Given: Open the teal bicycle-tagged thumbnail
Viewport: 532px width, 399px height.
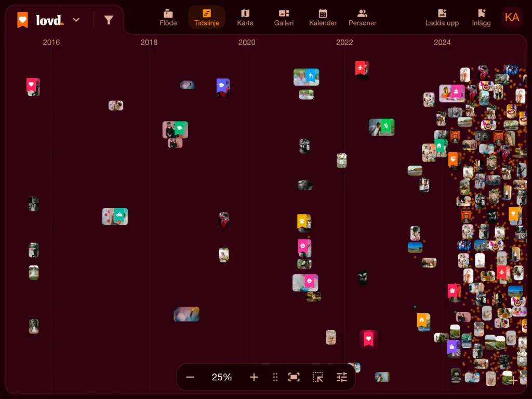Looking at the screenshot, I should (115, 217).
